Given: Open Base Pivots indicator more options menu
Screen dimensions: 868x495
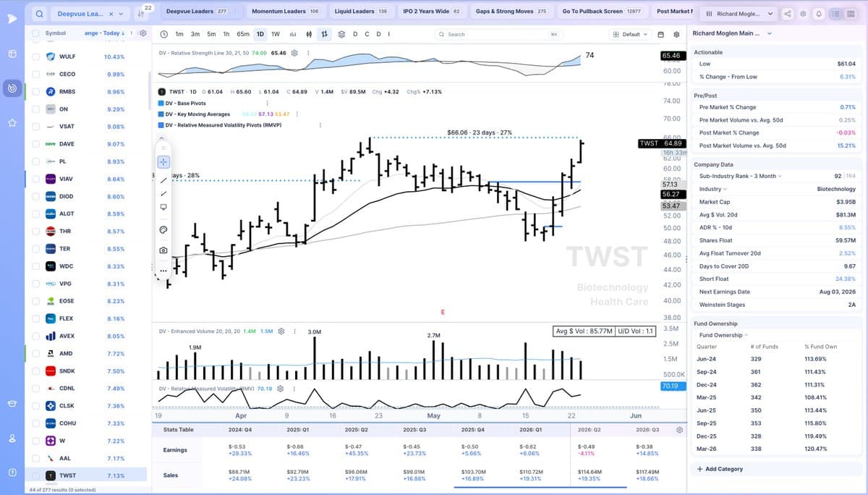Looking at the screenshot, I should [268, 103].
